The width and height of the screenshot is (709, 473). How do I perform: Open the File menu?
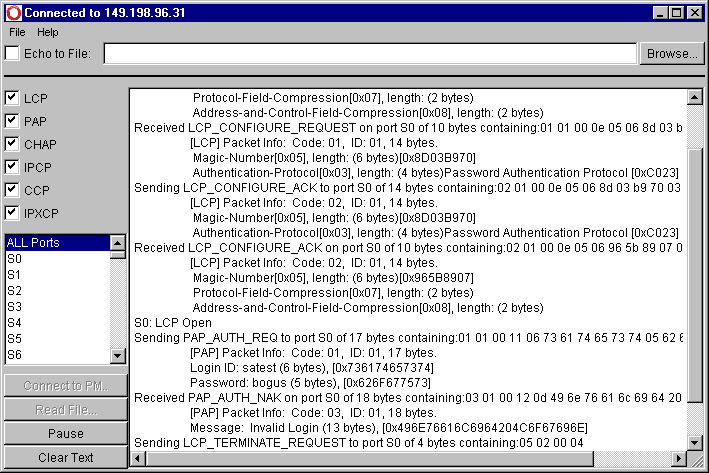(x=17, y=32)
